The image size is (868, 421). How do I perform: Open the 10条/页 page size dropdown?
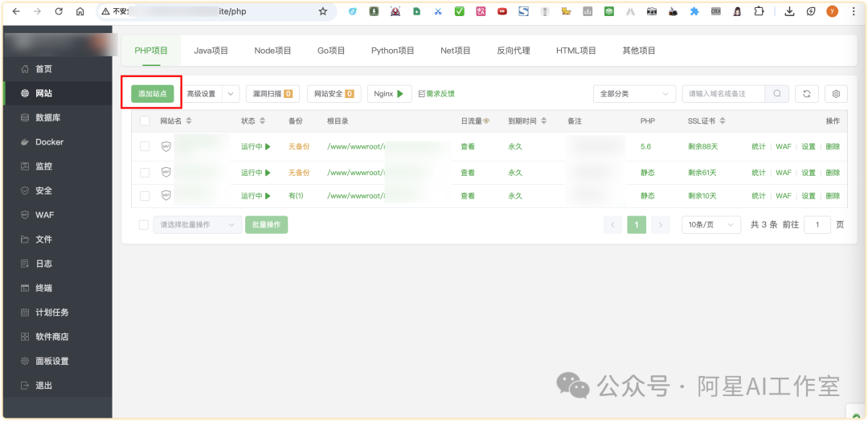[710, 225]
